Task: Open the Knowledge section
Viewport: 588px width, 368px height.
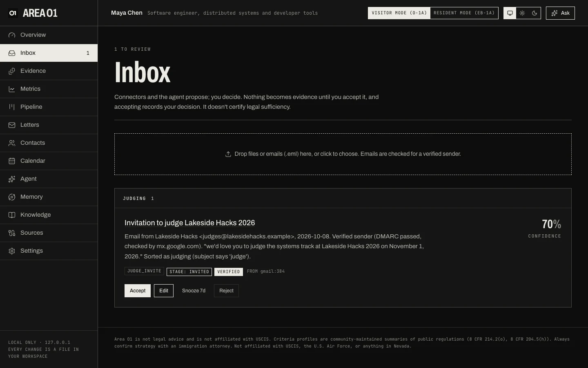Action: 49,215
